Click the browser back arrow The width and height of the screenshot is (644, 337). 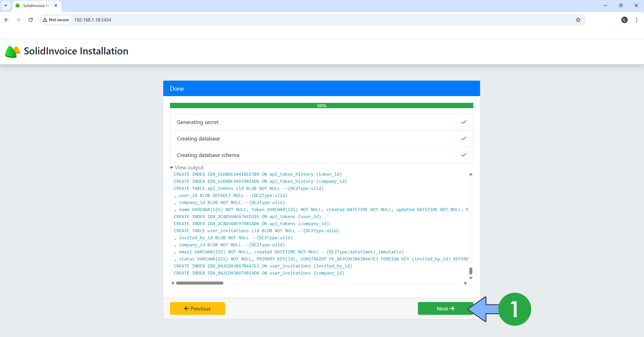click(x=6, y=20)
